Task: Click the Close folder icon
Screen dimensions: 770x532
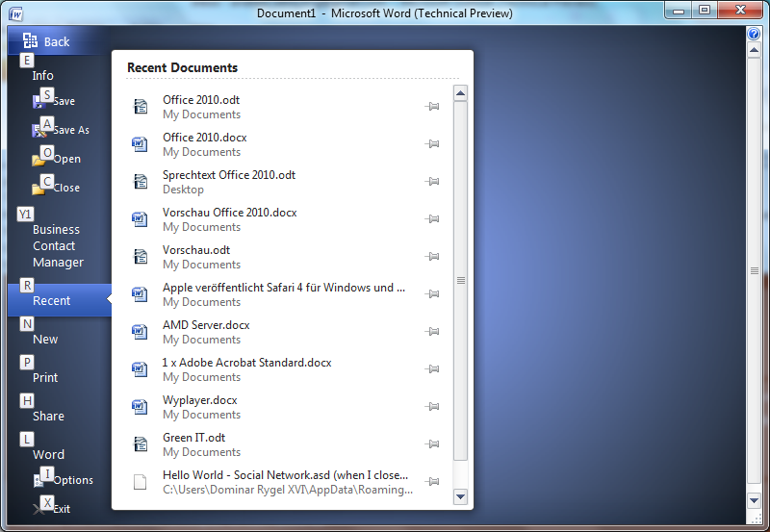Action: tap(38, 189)
